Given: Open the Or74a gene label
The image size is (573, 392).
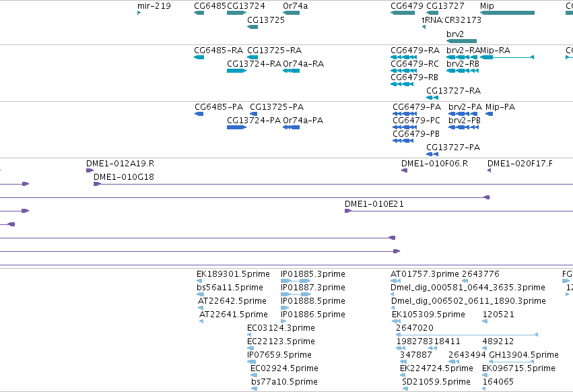Looking at the screenshot, I should point(296,6).
